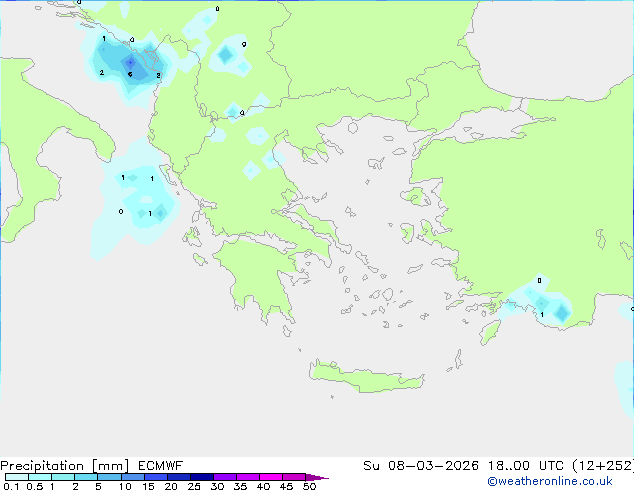Select the 35–40 mm purple legend swatch

click(248, 477)
